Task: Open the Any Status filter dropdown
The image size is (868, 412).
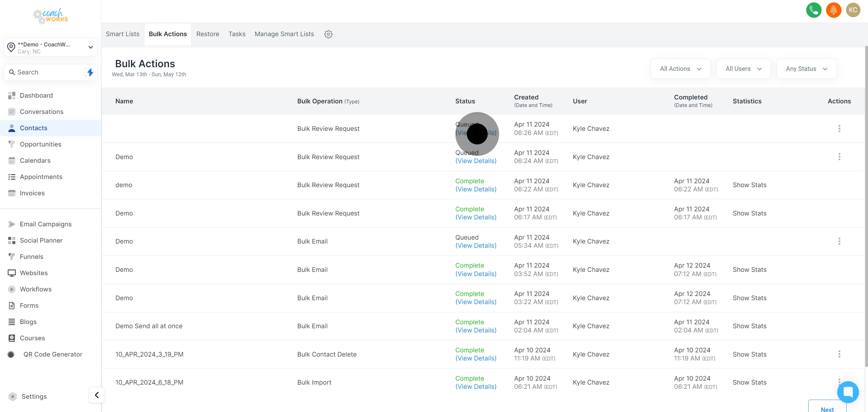Action: tap(806, 69)
